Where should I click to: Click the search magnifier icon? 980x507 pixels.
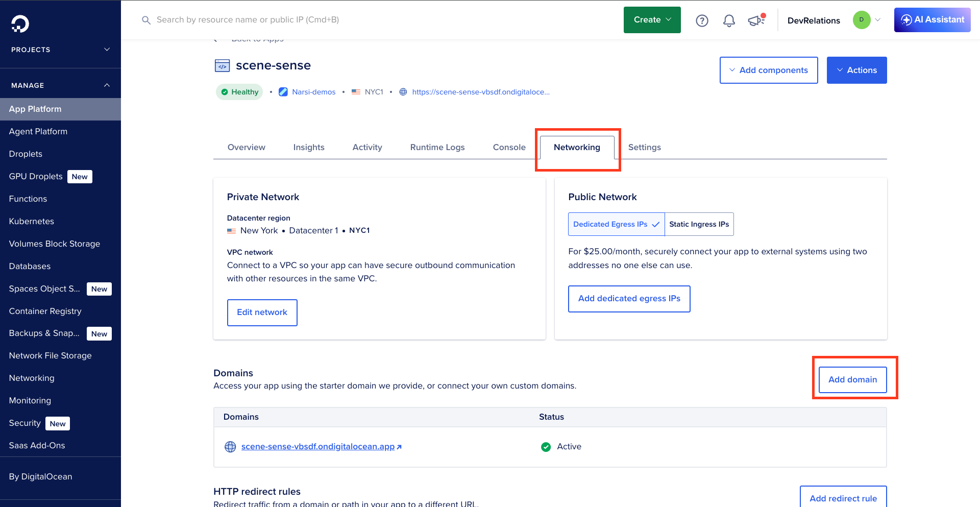146,20
